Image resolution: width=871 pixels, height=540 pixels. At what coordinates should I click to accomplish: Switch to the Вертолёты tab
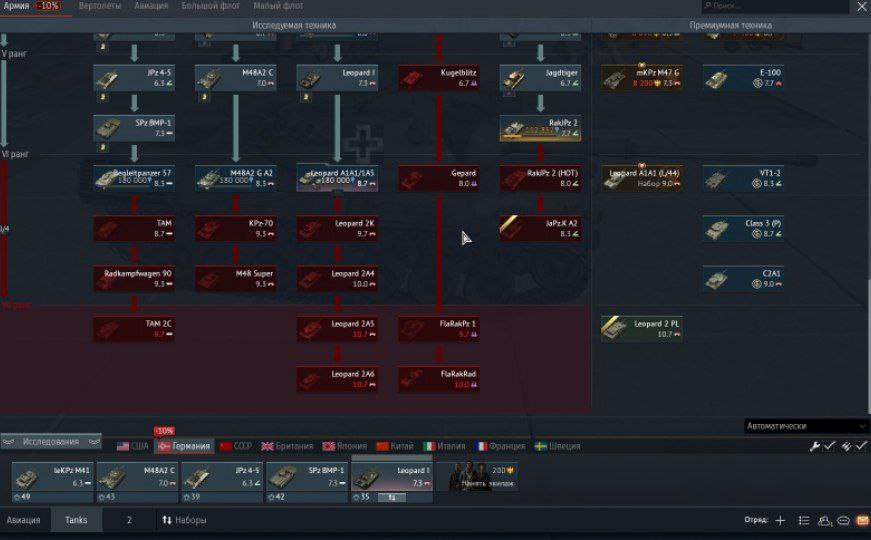tap(100, 6)
